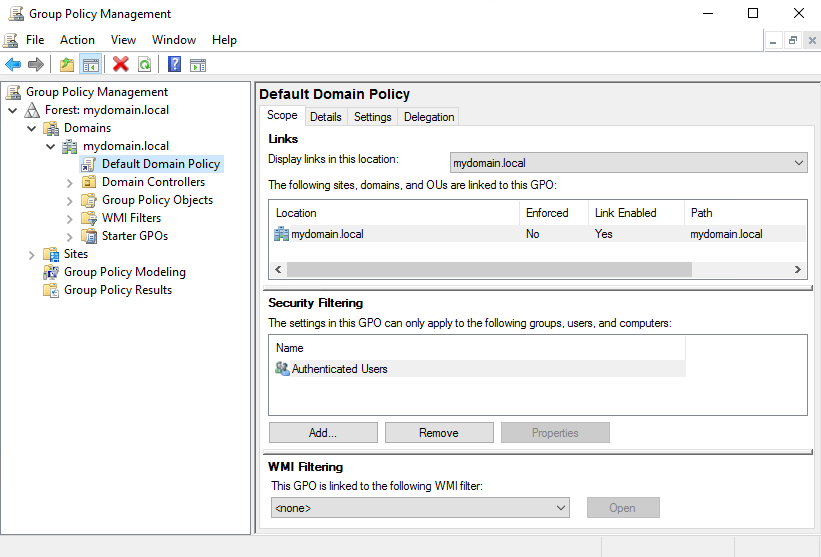Toggle the Show/Hide Console Tree icon
Screen dimensions: 821x557
point(91,65)
